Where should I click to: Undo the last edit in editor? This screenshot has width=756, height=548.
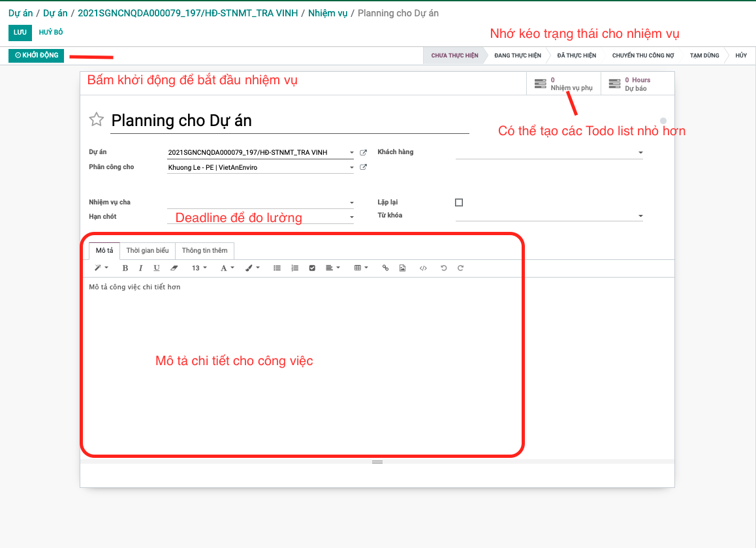(x=443, y=268)
